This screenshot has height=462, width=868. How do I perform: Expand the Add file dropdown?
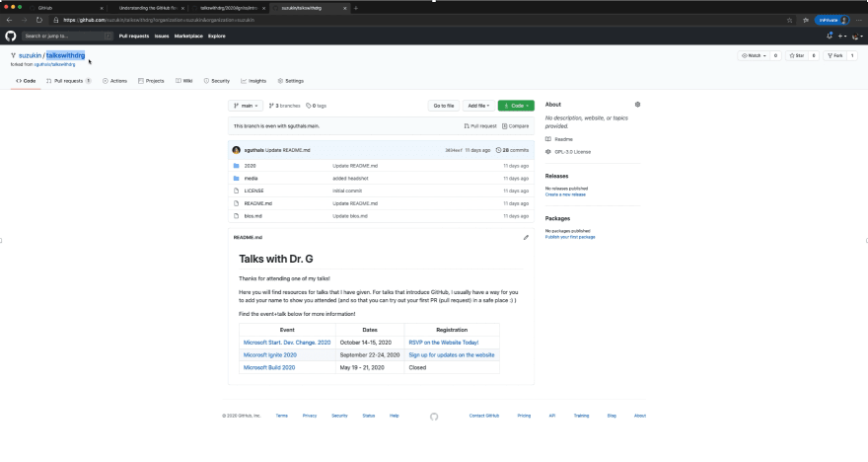[478, 106]
